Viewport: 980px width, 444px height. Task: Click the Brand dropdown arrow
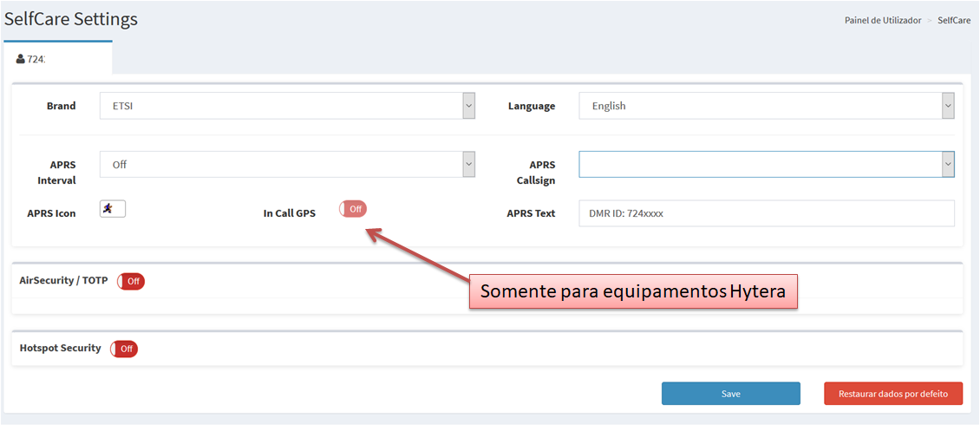pos(468,106)
